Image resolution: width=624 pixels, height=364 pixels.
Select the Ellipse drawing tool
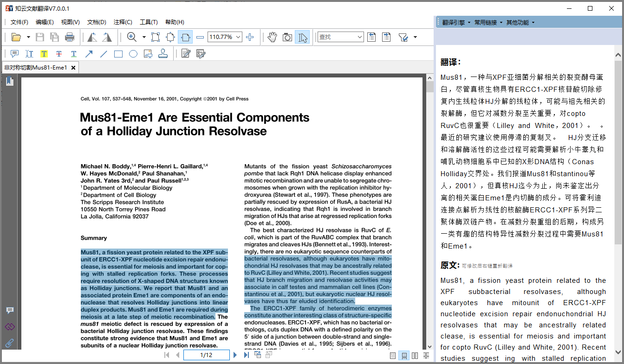(133, 54)
